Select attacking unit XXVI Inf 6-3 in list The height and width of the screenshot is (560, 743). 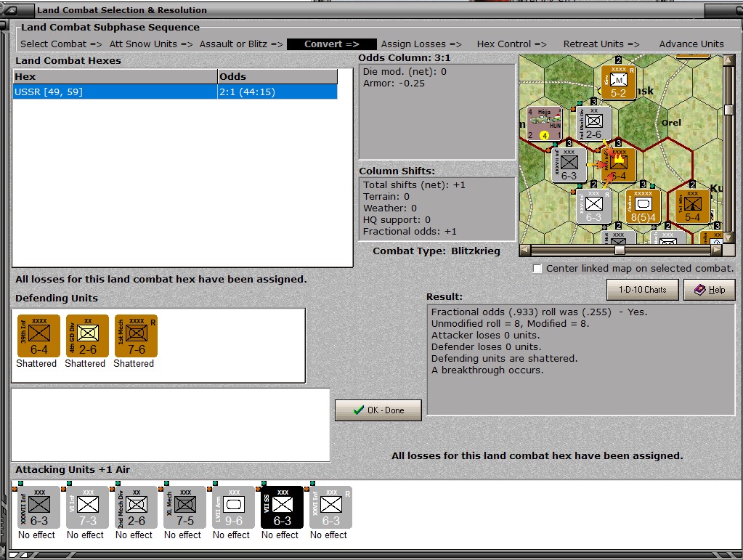click(330, 508)
